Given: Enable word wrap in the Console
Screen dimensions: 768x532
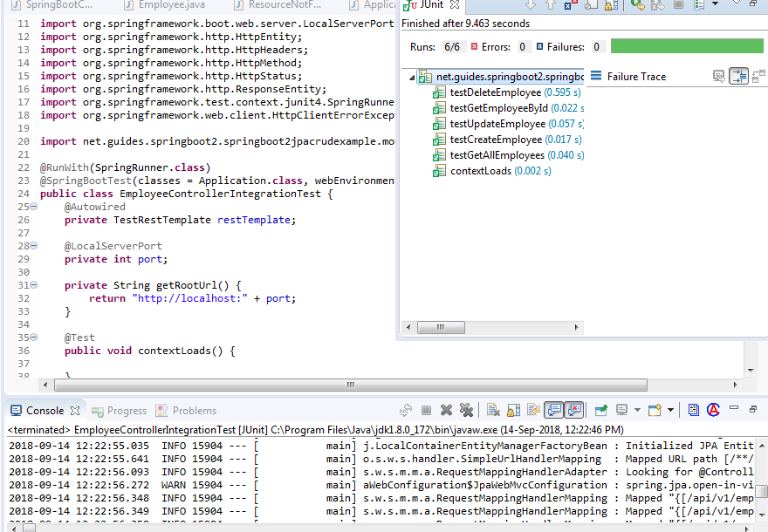Looking at the screenshot, I should [x=533, y=410].
